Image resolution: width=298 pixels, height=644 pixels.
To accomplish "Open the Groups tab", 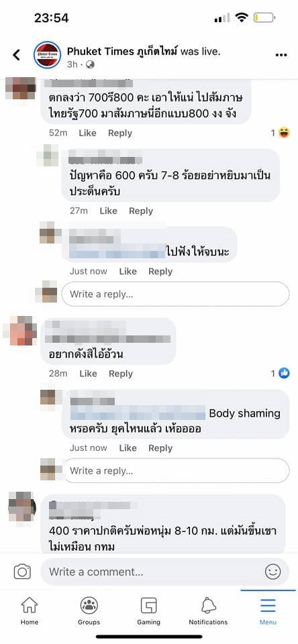I will [x=89, y=611].
